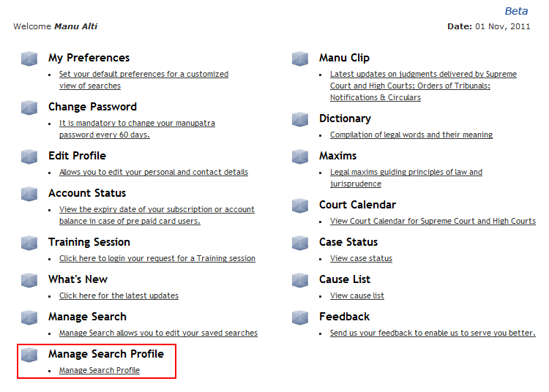
Task: Click the View case status link
Action: (x=361, y=258)
